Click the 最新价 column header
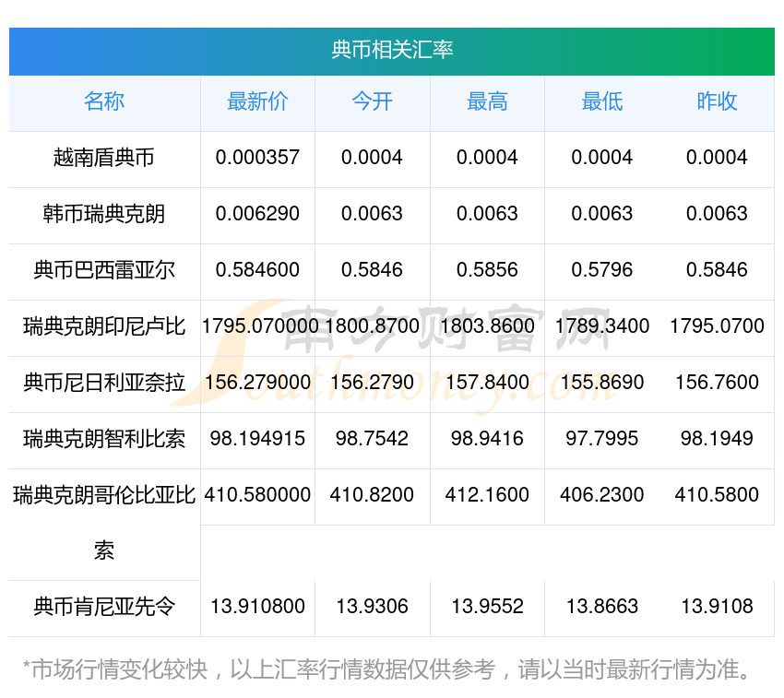Image resolution: width=784 pixels, height=698 pixels. pos(257,102)
